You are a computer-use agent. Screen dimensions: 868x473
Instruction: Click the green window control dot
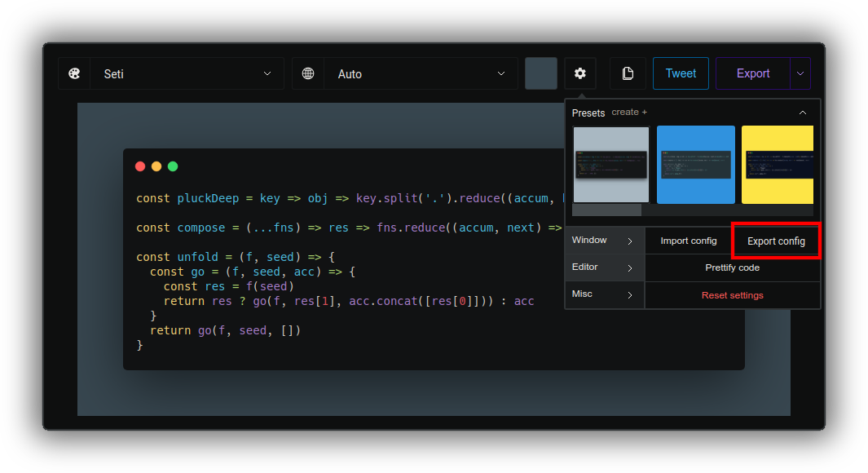point(173,166)
